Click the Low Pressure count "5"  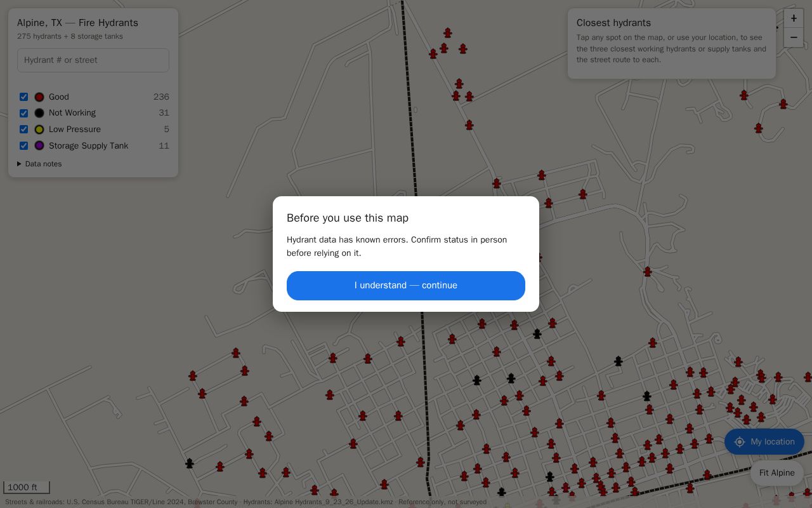click(167, 130)
